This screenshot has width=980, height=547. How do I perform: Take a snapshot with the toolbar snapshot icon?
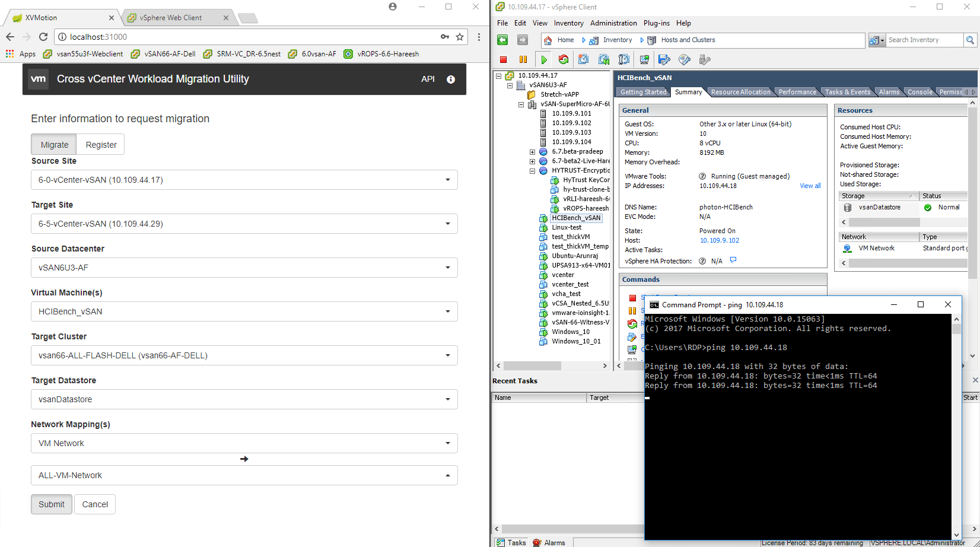pos(584,59)
